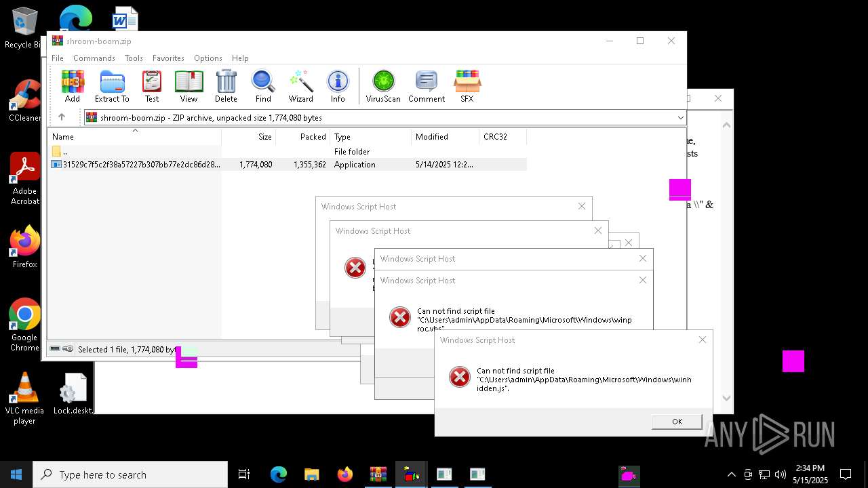Open Word document icon on desktop

click(125, 19)
